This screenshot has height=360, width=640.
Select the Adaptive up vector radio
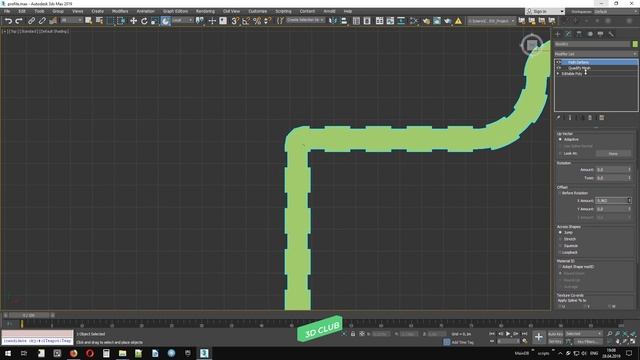click(560, 140)
